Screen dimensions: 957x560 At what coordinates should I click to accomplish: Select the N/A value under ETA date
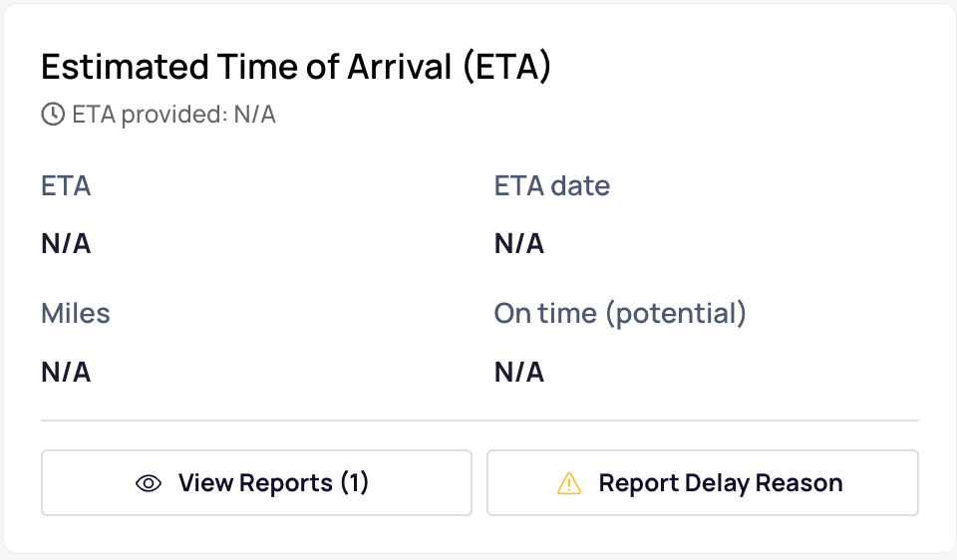pos(518,243)
